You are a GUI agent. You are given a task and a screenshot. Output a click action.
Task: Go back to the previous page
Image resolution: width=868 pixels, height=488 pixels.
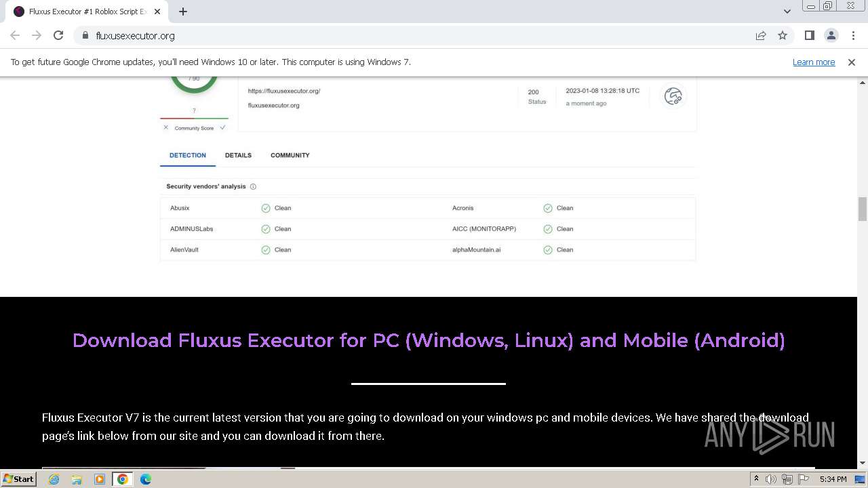15,35
